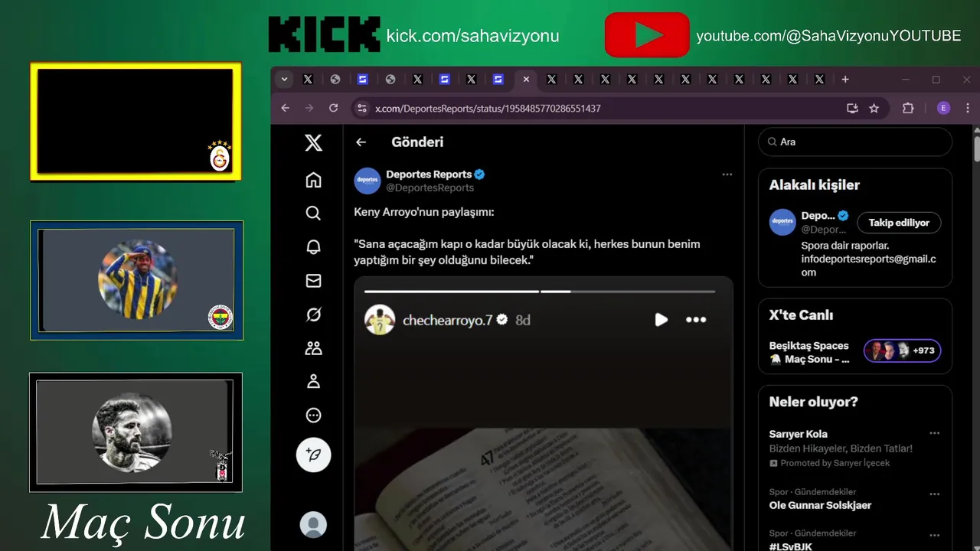Click YouTube logo in stream header
This screenshot has height=551, width=980.
(x=647, y=35)
